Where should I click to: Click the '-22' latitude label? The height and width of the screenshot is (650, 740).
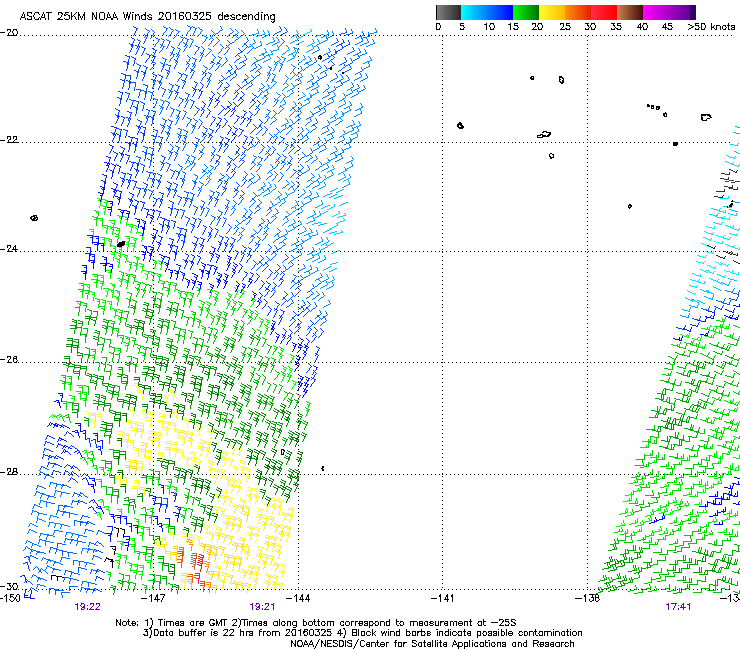pos(9,140)
